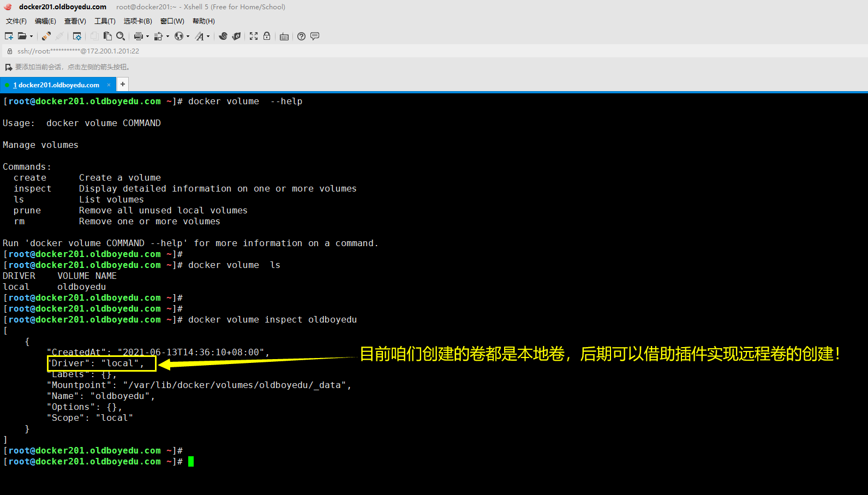
Task: Open the 工具(T) menu
Action: tap(105, 21)
